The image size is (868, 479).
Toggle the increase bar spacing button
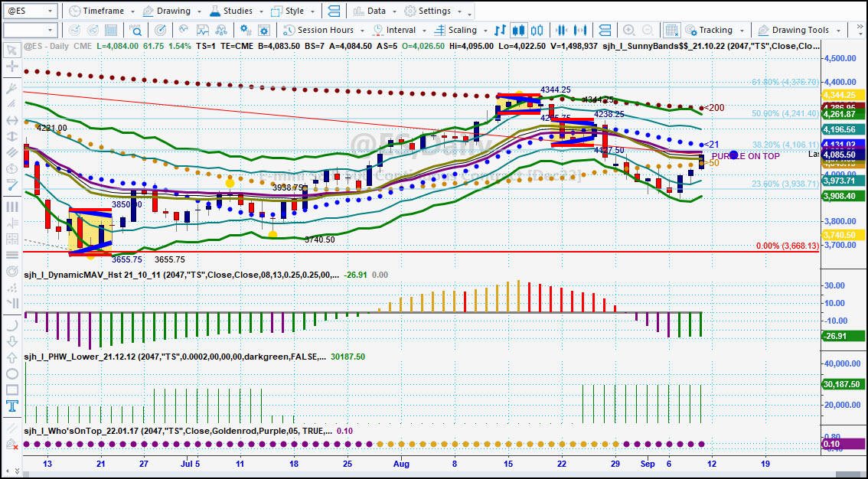[580, 30]
